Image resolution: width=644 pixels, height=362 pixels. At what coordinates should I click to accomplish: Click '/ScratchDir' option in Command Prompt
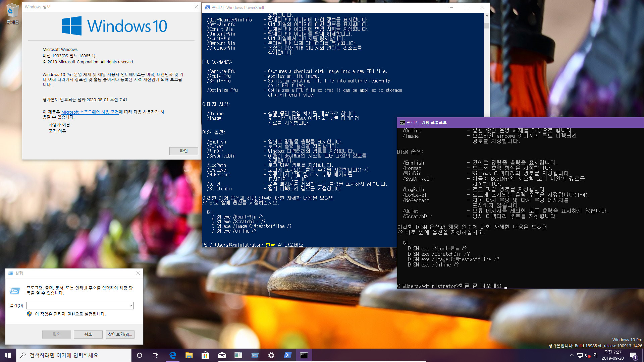tap(417, 217)
